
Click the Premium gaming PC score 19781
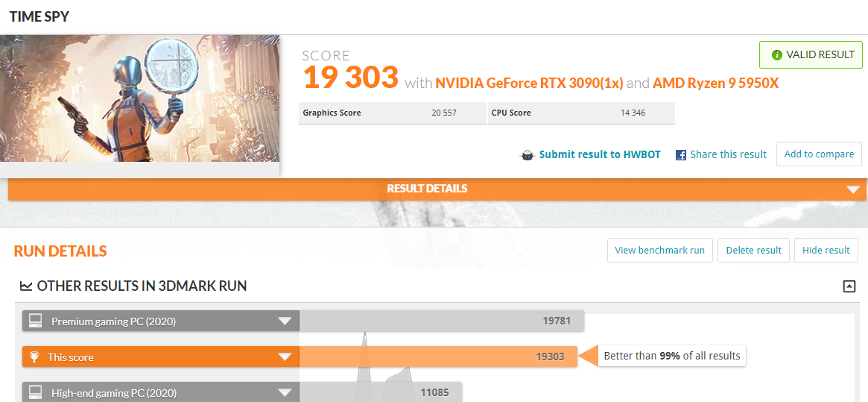tap(556, 321)
